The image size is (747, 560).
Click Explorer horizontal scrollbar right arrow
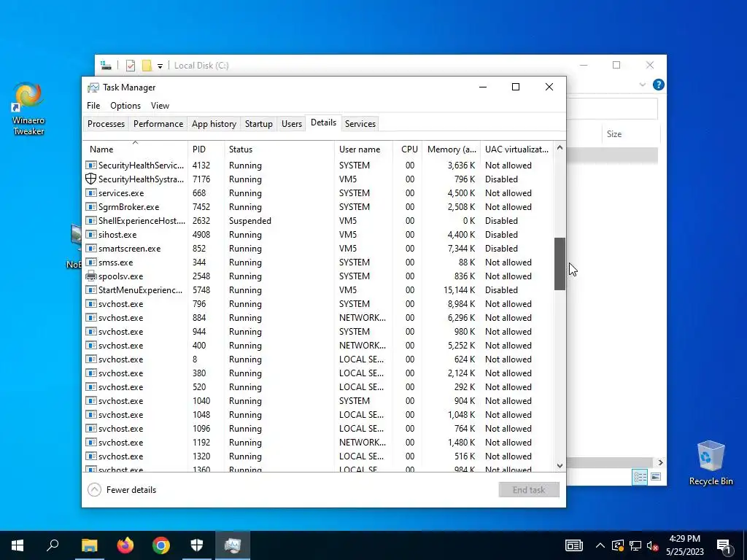click(x=660, y=462)
